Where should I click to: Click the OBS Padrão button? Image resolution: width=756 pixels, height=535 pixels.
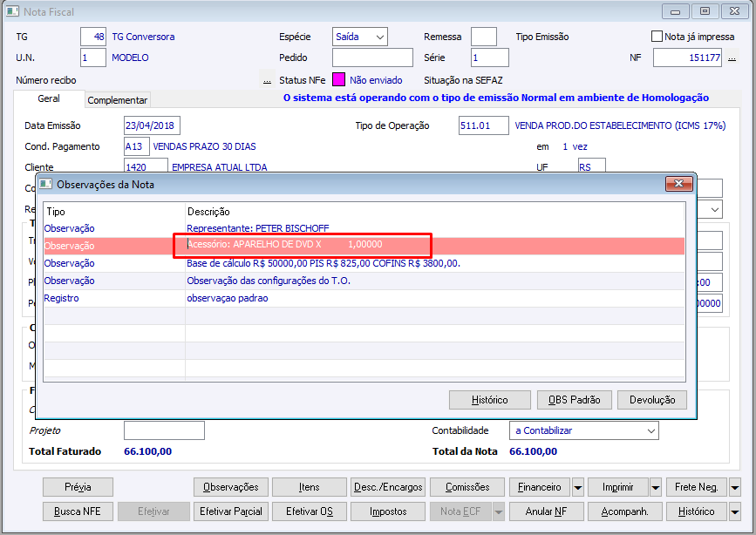(x=575, y=400)
